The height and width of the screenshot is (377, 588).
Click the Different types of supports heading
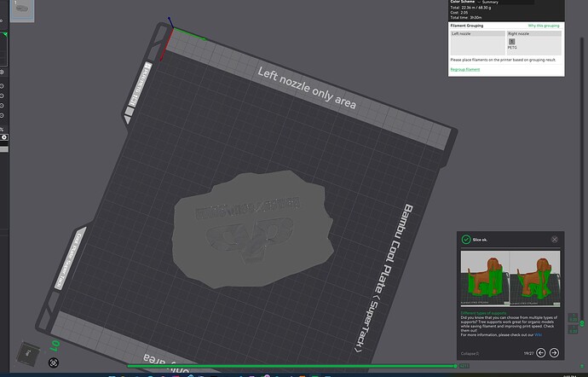[483, 313]
